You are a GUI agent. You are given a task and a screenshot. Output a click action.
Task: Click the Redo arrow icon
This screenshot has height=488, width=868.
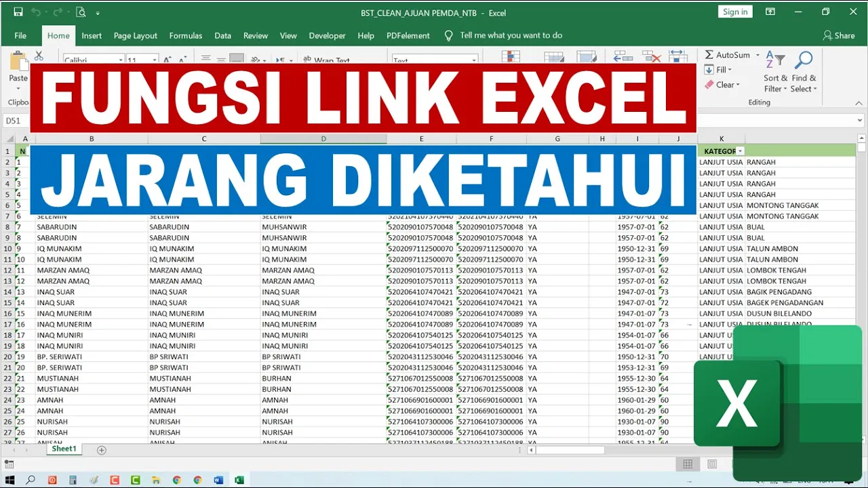click(59, 12)
